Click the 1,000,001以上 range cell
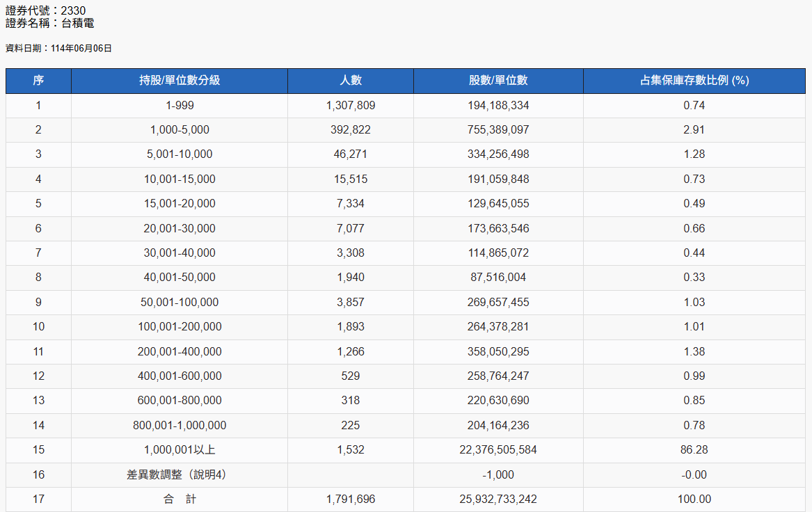Image resolution: width=812 pixels, height=512 pixels. [180, 450]
